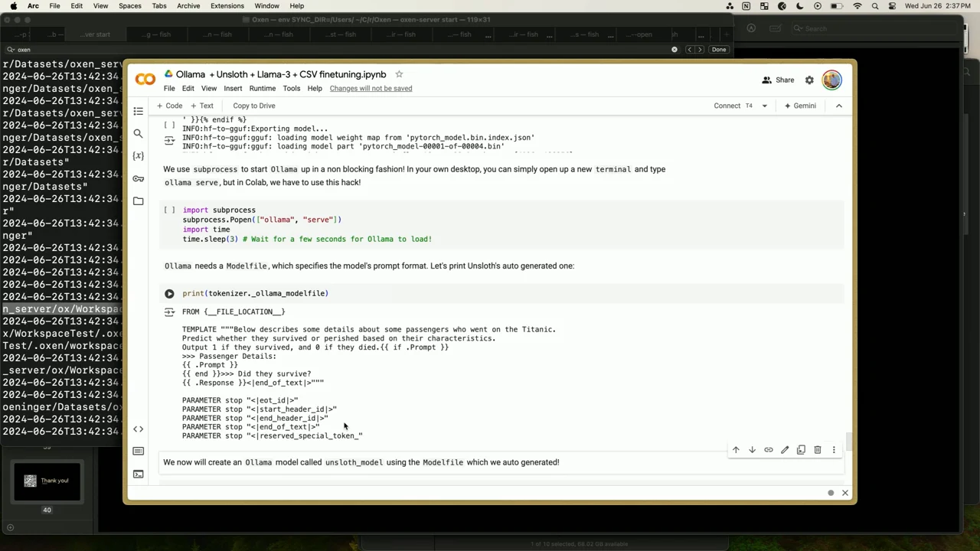This screenshot has width=980, height=551.
Task: Click output options icon beside hf-to-gguf log output
Action: tap(169, 139)
